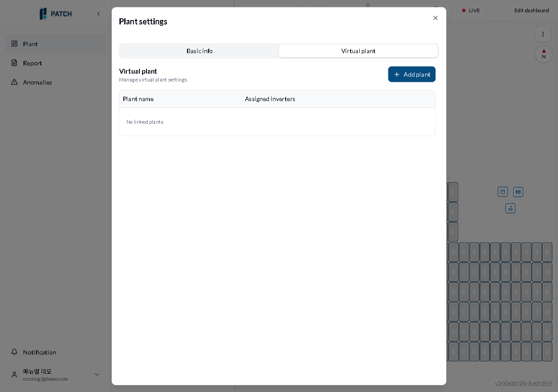The width and height of the screenshot is (558, 392).
Task: Select the window-shaped device icon on map
Action: [x=503, y=192]
